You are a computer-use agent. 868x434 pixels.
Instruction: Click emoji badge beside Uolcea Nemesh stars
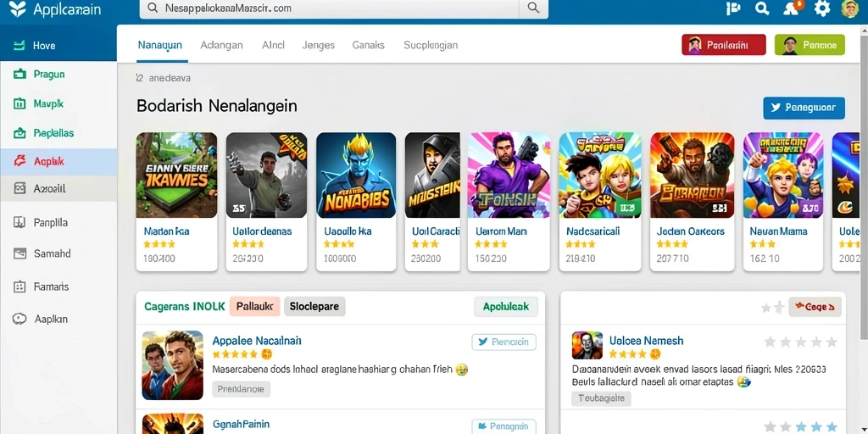[655, 354]
